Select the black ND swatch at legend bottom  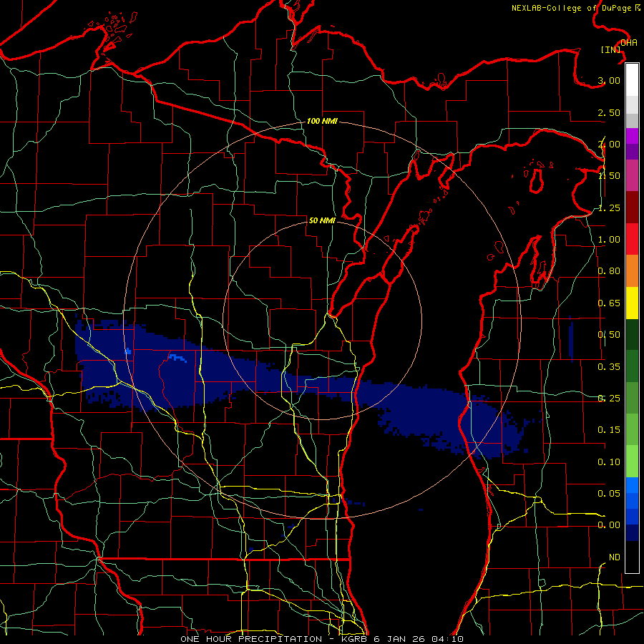[632, 557]
